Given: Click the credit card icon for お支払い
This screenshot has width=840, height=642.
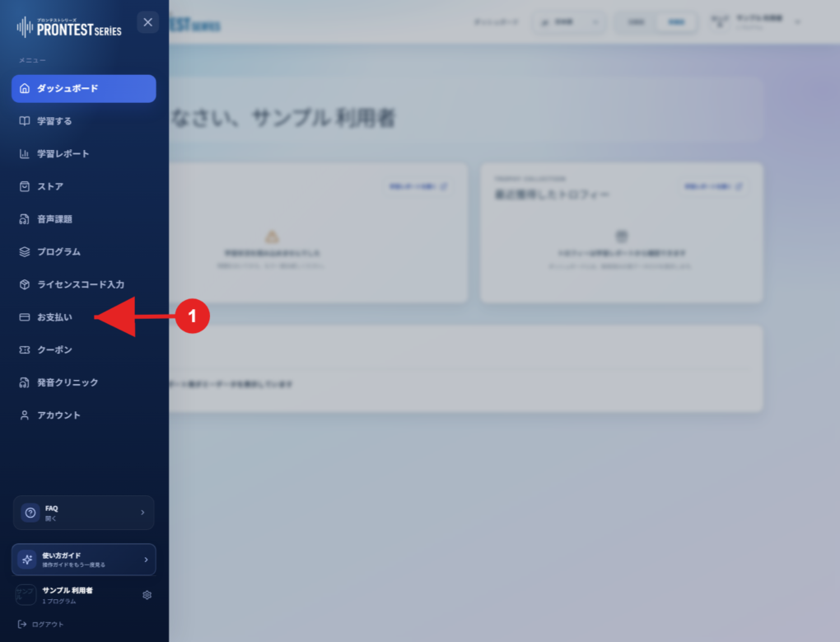Looking at the screenshot, I should coord(25,317).
